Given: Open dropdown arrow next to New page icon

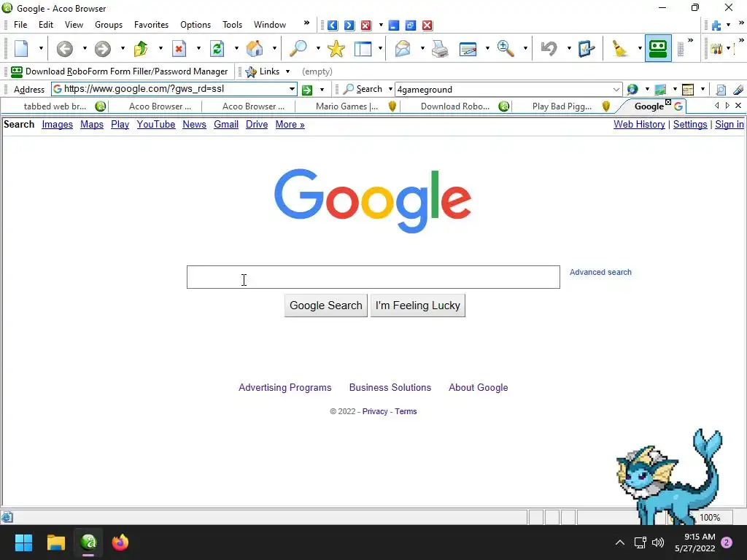Looking at the screenshot, I should [x=41, y=49].
